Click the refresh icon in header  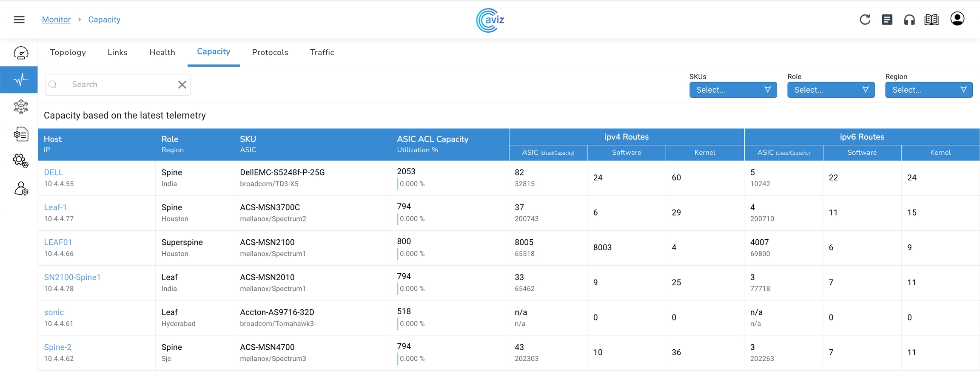tap(865, 20)
